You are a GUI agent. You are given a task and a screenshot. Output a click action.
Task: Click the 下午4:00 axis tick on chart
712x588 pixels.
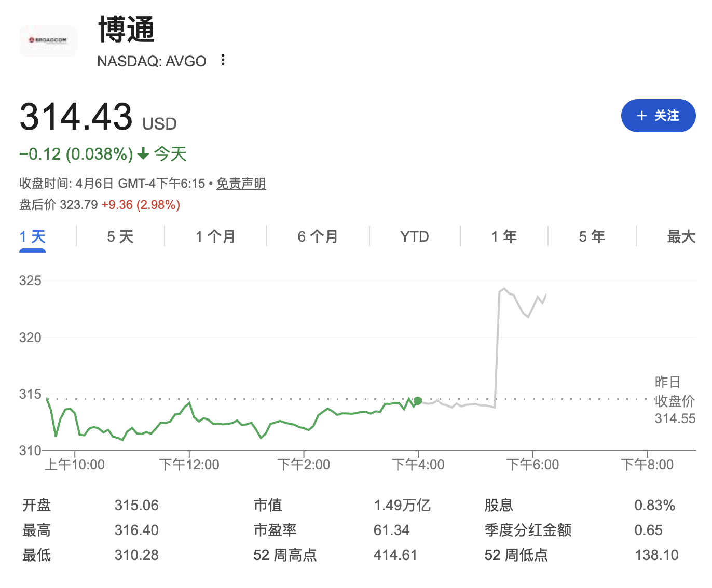(x=418, y=464)
